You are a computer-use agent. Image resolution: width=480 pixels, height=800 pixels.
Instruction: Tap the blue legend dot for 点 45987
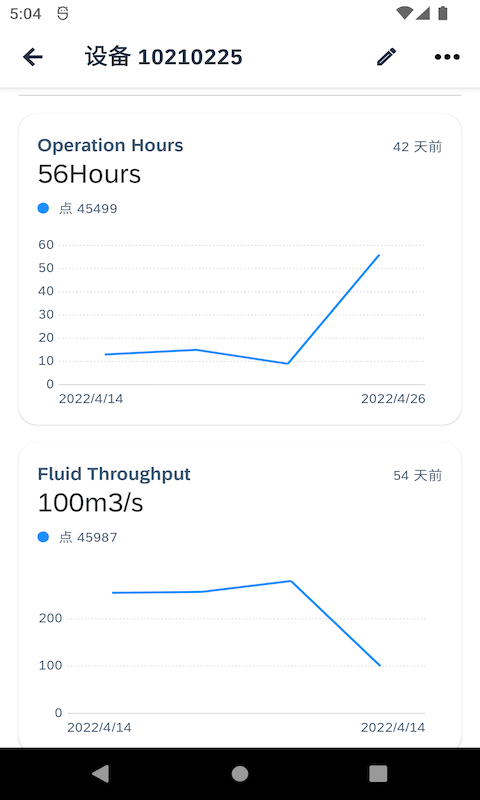(43, 537)
